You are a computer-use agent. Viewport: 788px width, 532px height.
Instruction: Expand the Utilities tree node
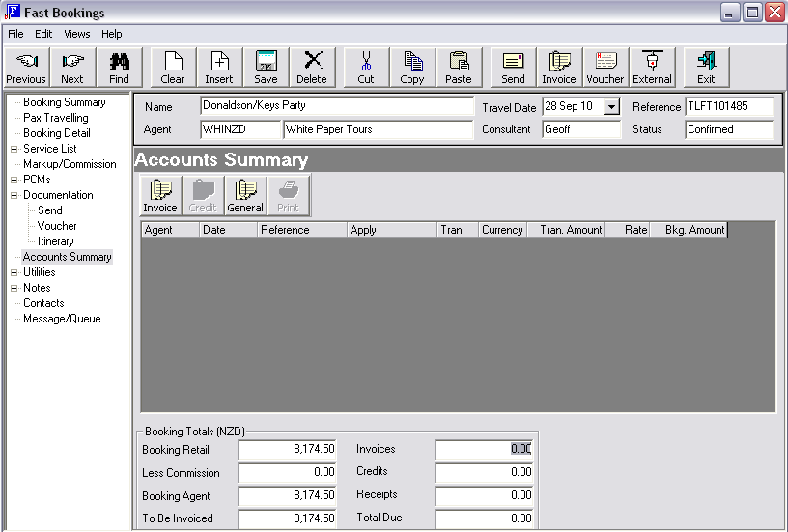14,272
